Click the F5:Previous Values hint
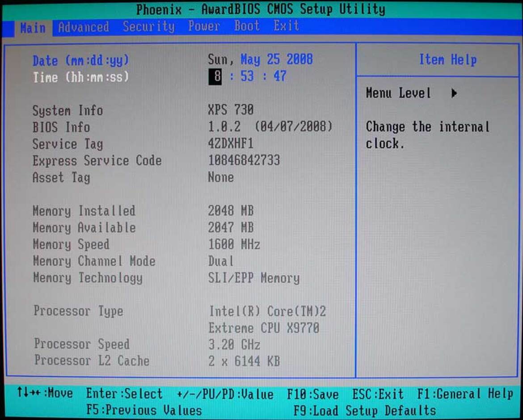 click(x=144, y=410)
